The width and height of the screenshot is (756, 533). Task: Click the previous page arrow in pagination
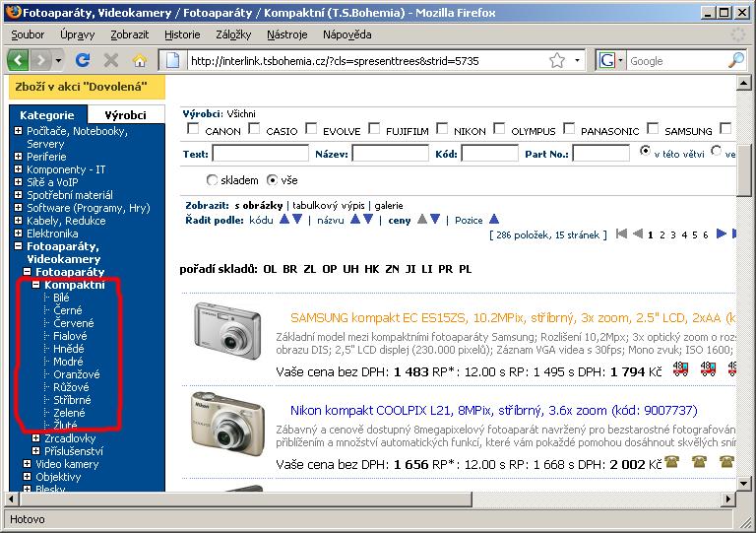pos(638,233)
